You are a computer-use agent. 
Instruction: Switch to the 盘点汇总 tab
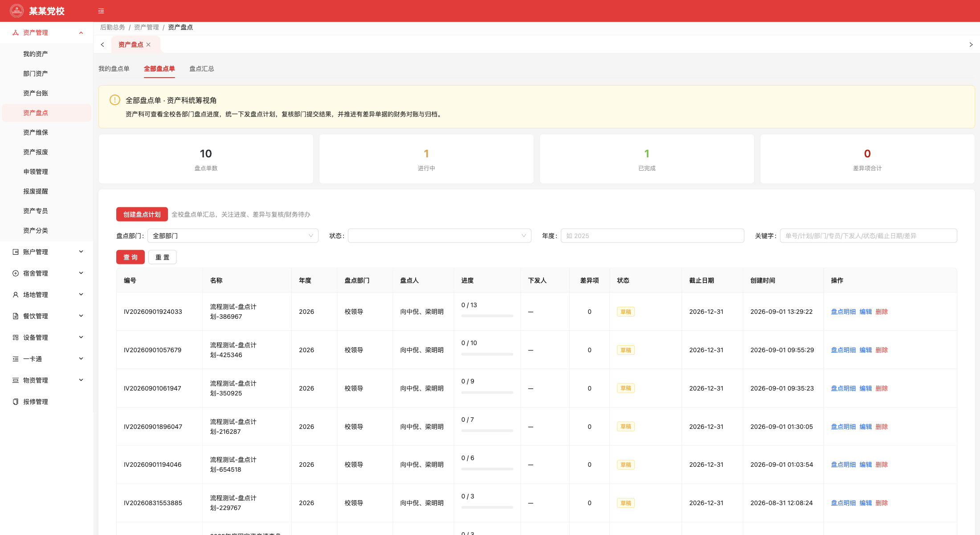(202, 69)
